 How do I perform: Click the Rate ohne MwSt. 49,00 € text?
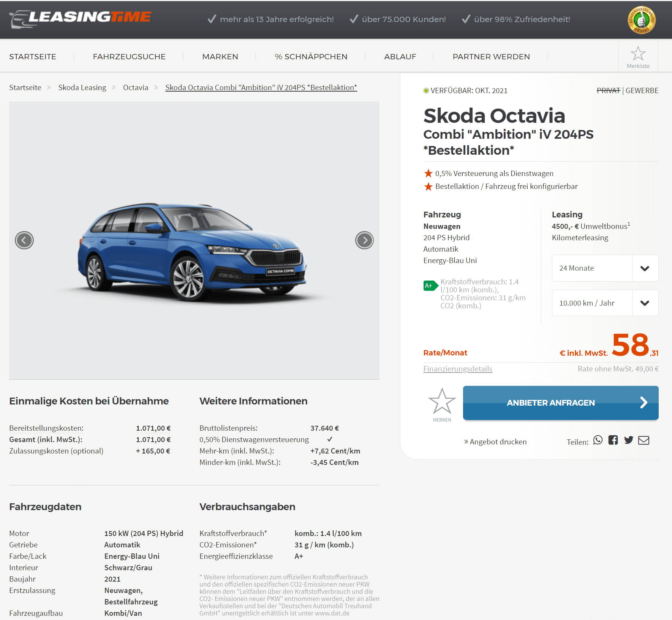click(618, 369)
